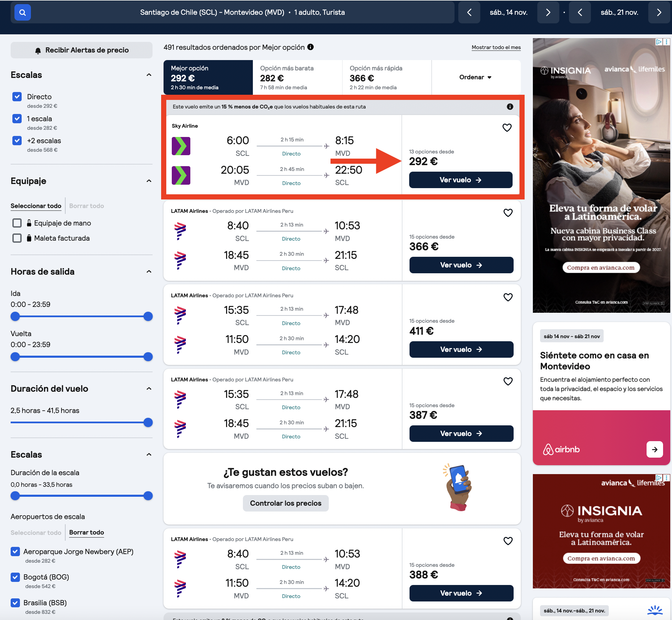The width and height of the screenshot is (672, 620).
Task: Save the Sky Airline flight with heart icon
Action: click(x=507, y=128)
